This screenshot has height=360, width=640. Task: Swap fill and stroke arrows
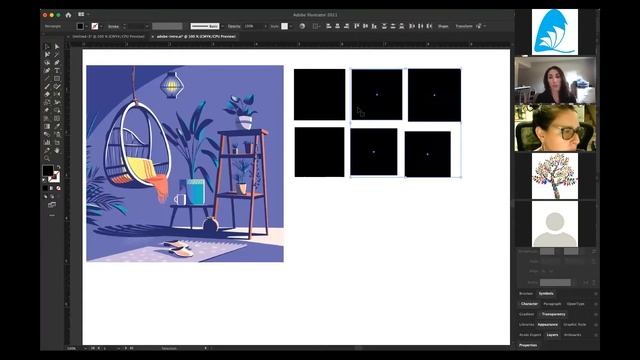coord(59,167)
